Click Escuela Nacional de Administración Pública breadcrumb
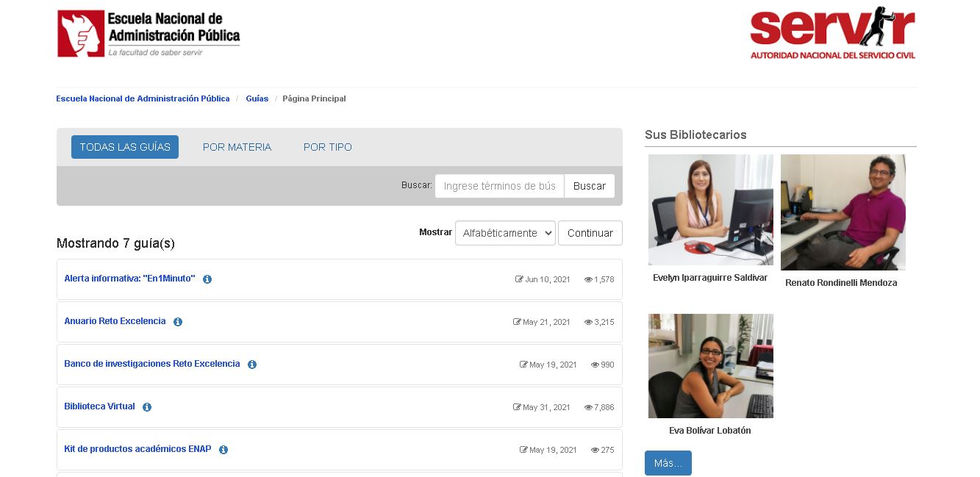980x477 pixels. pos(143,98)
